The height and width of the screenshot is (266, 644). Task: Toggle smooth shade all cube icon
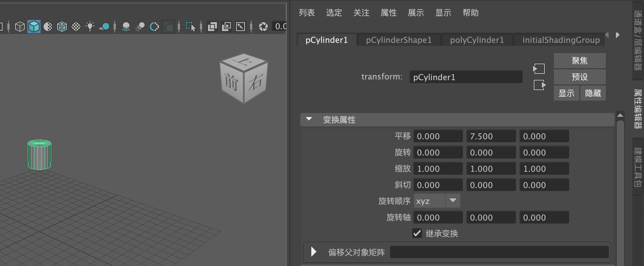click(x=34, y=27)
